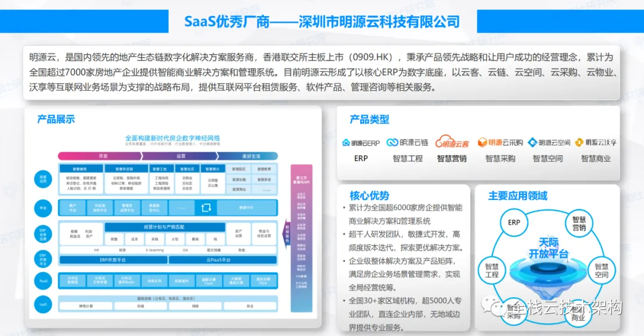The height and width of the screenshot is (336, 644).
Task: Click the 明源云 intro paragraph
Action: (321, 72)
